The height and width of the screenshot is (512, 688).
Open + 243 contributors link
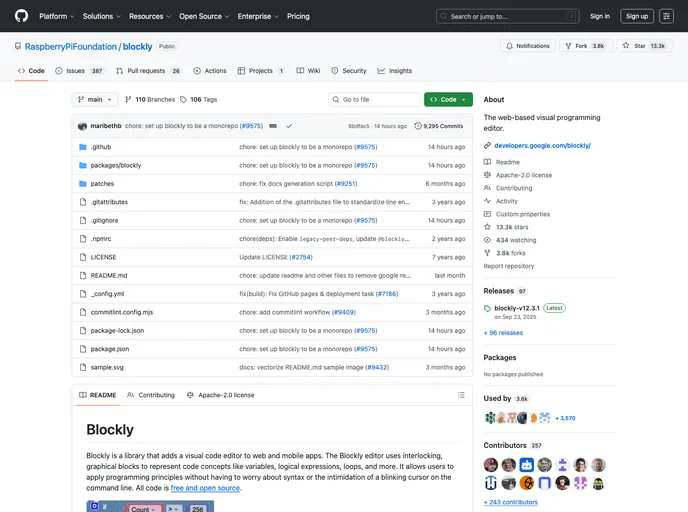point(510,502)
